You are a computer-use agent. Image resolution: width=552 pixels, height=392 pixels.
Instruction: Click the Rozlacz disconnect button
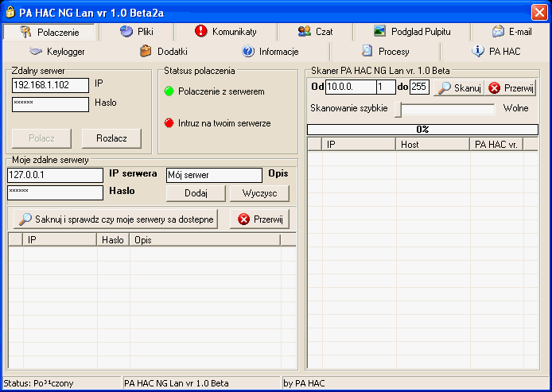(x=111, y=138)
